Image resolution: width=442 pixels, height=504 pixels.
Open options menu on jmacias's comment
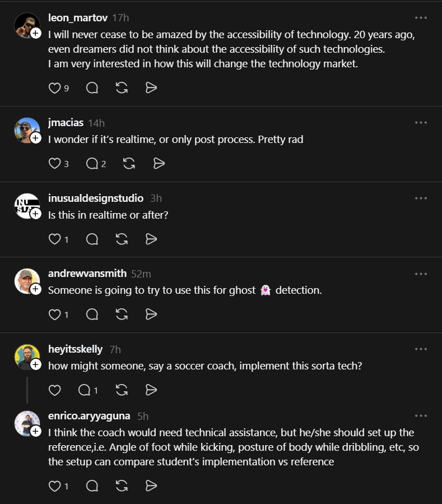coord(421,122)
